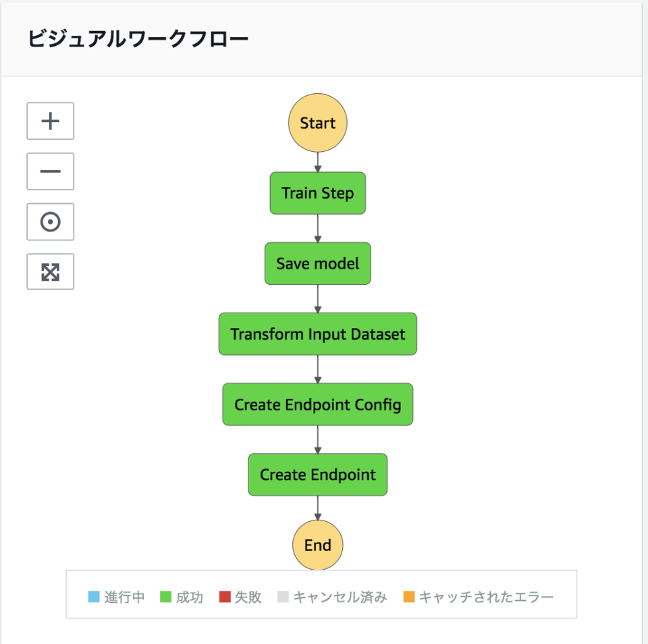Click the center view icon
648x644 pixels.
(x=50, y=222)
